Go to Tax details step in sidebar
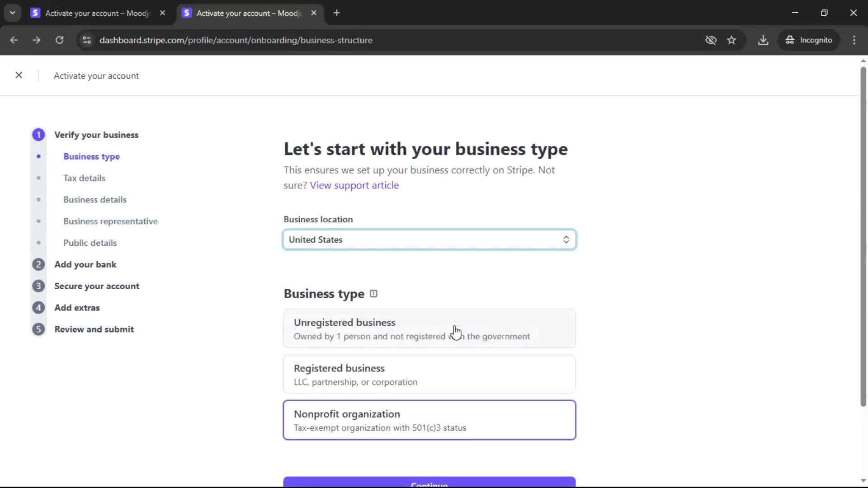The height and width of the screenshot is (488, 868). 84,178
